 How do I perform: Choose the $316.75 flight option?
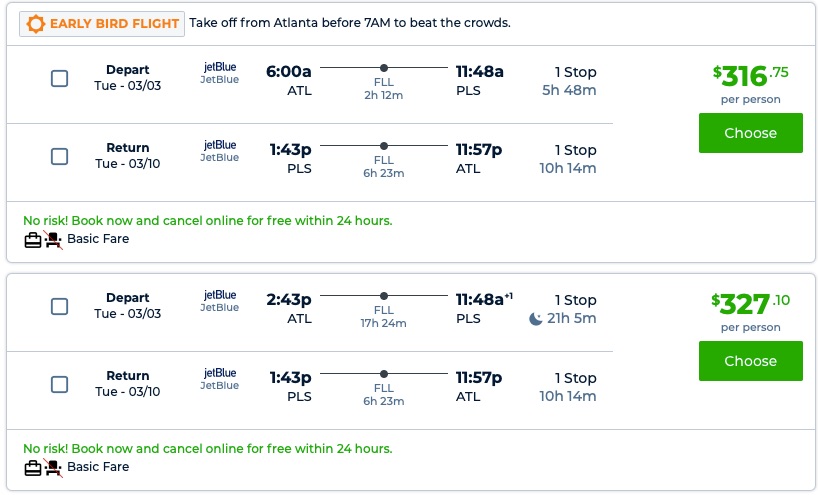coord(750,133)
